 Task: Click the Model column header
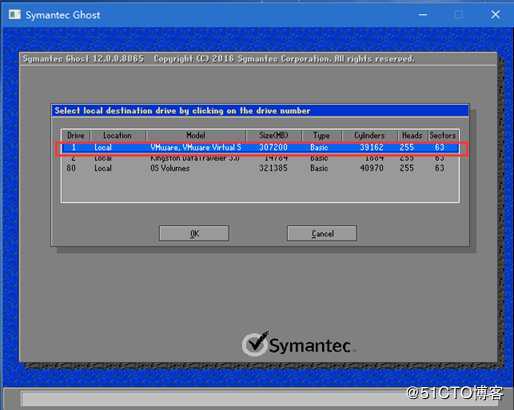(x=196, y=135)
